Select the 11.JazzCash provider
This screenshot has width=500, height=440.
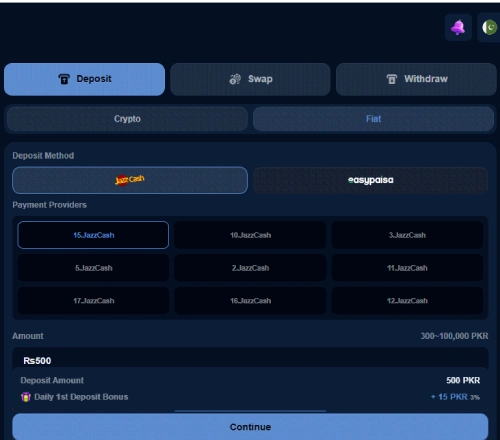coord(407,268)
